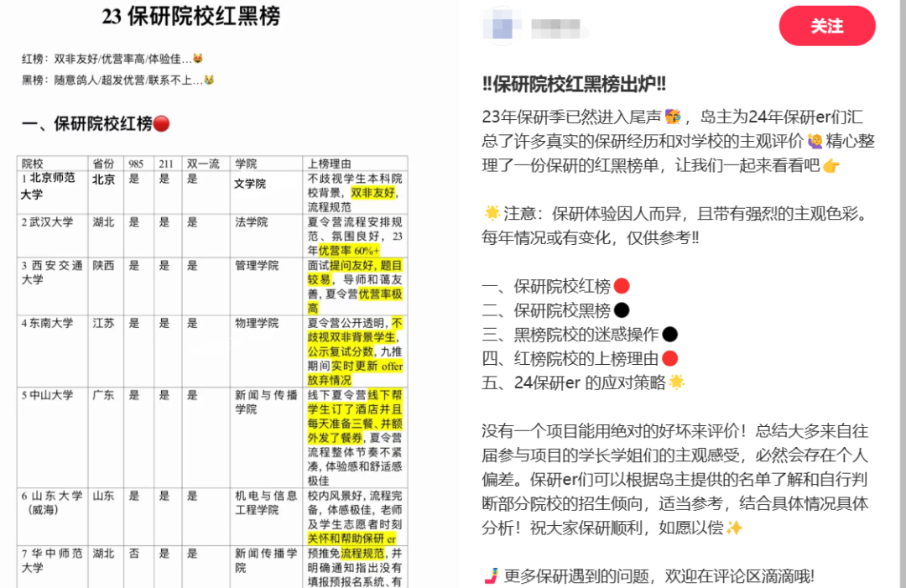Click the red 关注 follow button
This screenshot has height=588, width=906.
[827, 26]
